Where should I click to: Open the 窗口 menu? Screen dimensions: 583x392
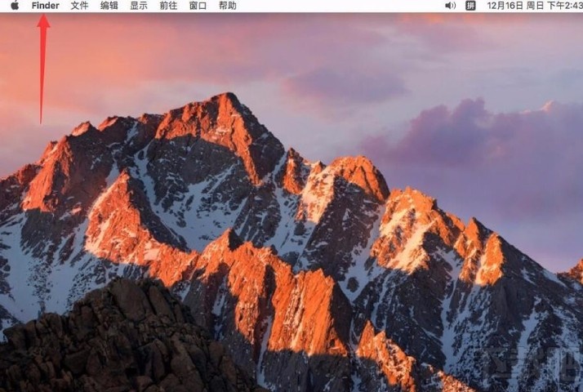click(x=198, y=6)
